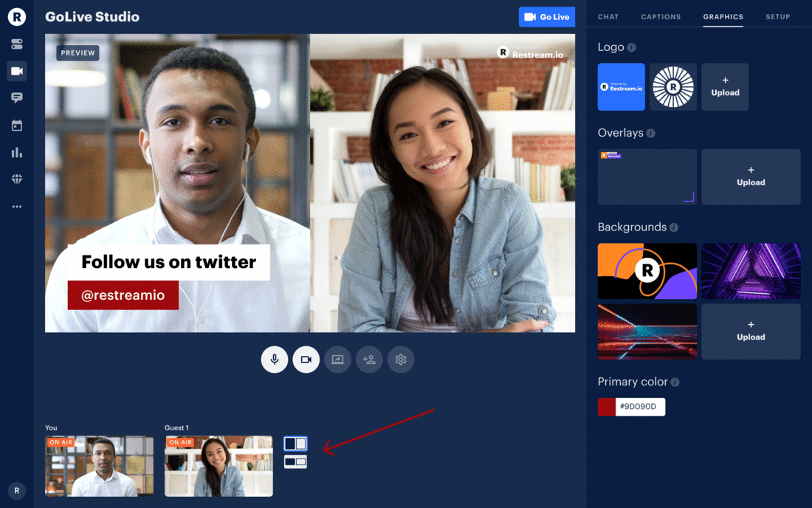Click the red primary color swatch
Image resolution: width=812 pixels, height=508 pixels.
606,407
